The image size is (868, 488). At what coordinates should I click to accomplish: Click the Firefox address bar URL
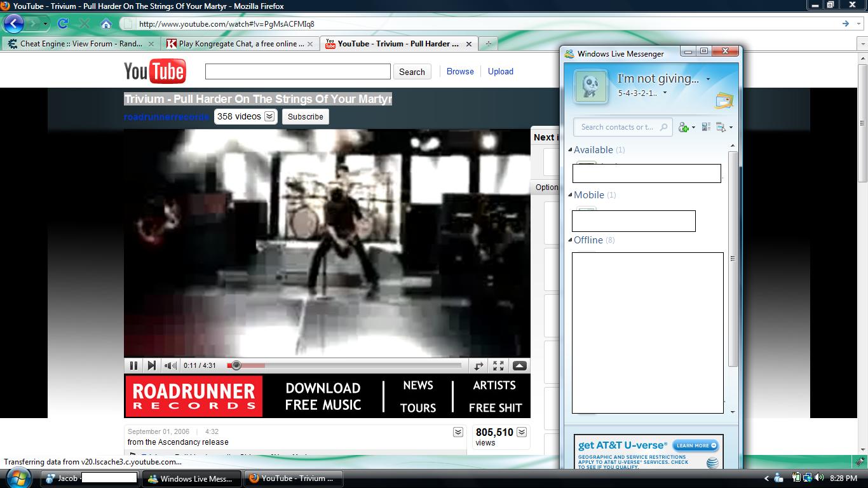226,24
